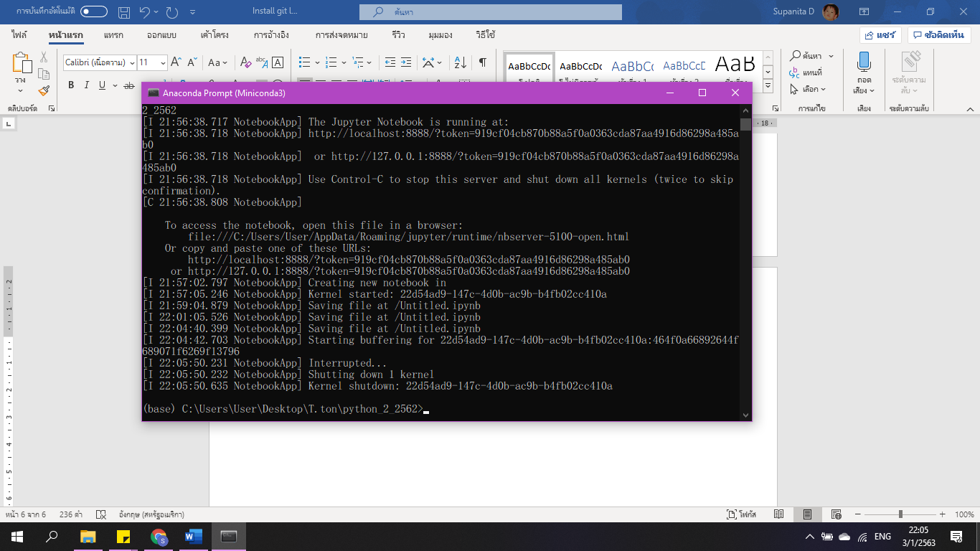Click the แชร์ (Share) button
980x551 pixels.
pos(880,35)
